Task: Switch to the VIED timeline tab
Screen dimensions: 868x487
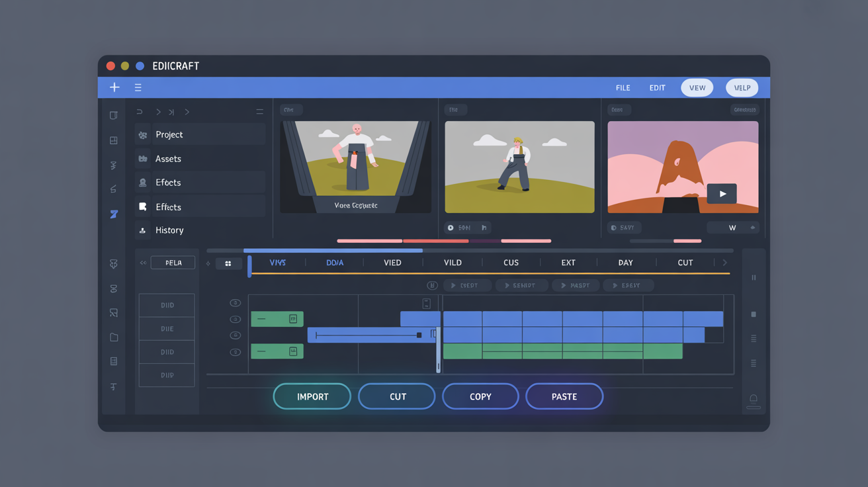Action: coord(392,263)
